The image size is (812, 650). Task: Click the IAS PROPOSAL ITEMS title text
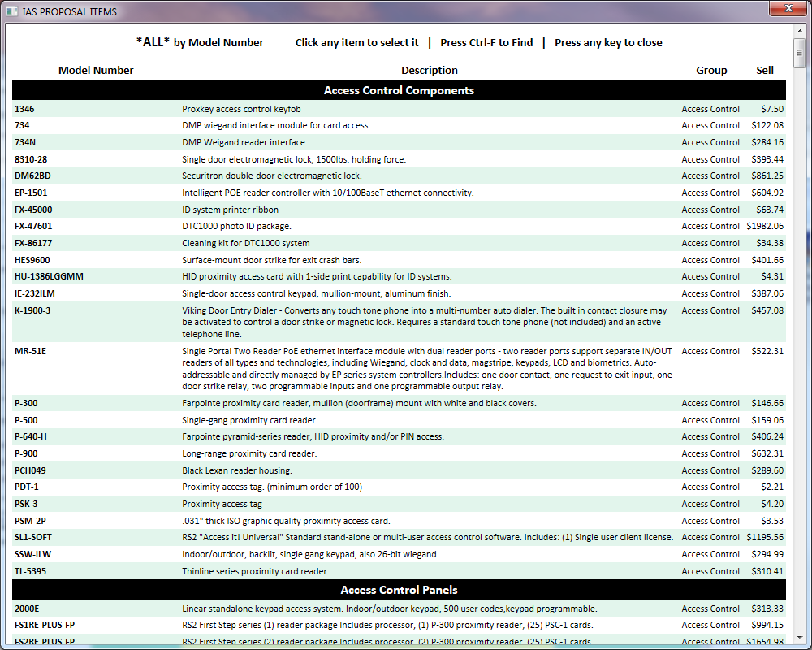69,11
